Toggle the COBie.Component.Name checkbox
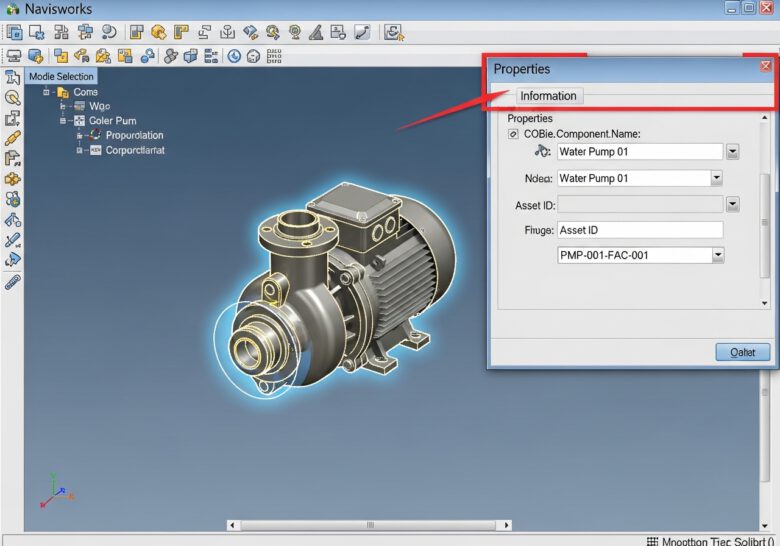The width and height of the screenshot is (780, 546). pos(513,134)
